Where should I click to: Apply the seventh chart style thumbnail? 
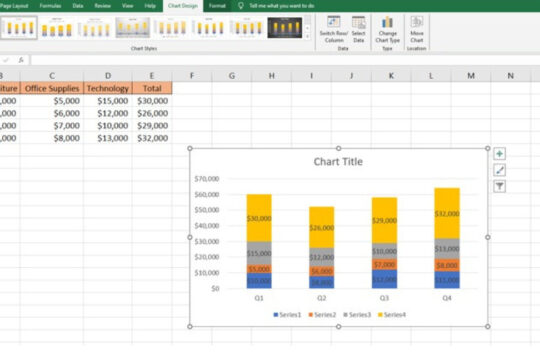point(247,28)
